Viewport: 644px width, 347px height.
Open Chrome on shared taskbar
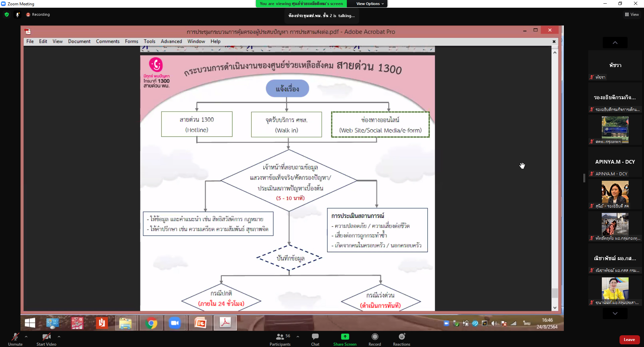(x=151, y=323)
